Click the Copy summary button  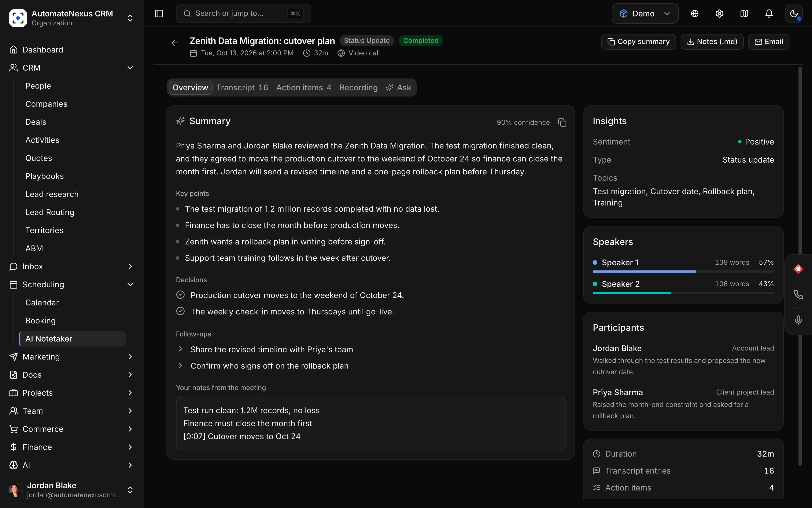point(638,42)
